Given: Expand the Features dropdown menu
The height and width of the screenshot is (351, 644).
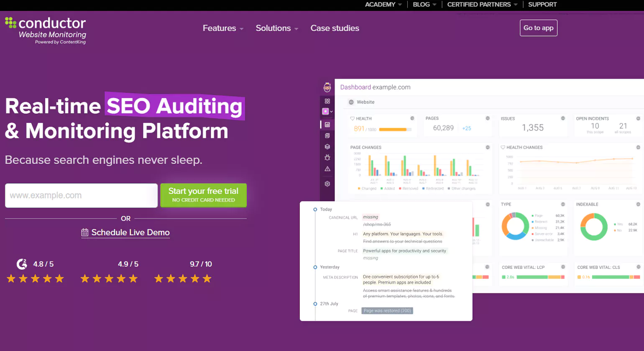Looking at the screenshot, I should point(223,28).
